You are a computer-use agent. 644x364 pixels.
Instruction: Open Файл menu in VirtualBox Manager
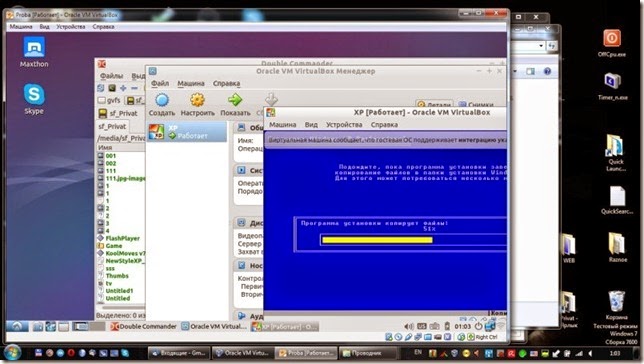(x=160, y=83)
